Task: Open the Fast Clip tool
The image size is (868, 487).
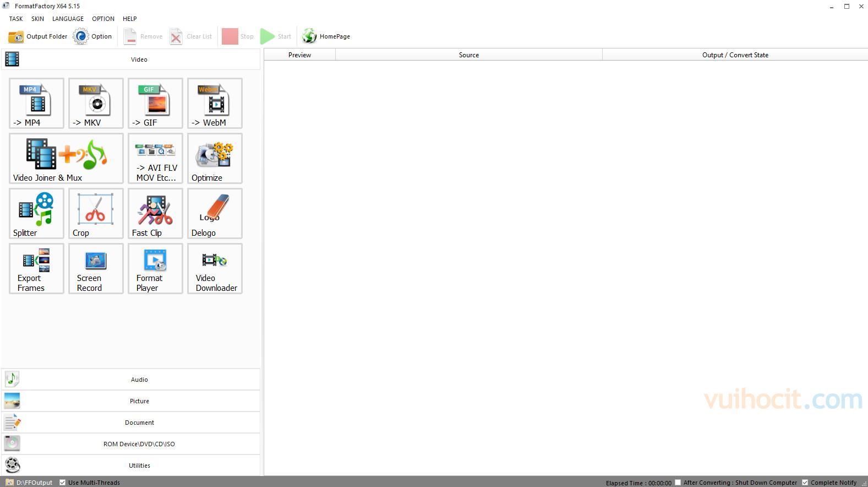Action: coord(155,213)
